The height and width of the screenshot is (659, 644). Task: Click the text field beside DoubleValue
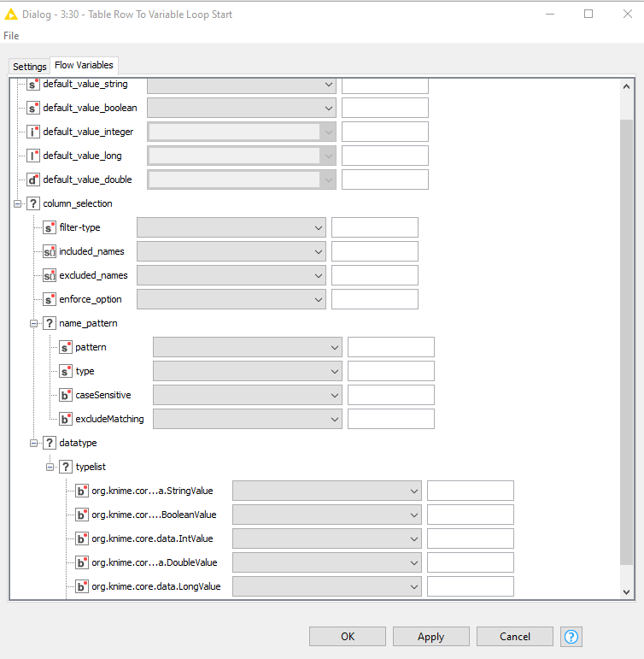click(x=471, y=562)
